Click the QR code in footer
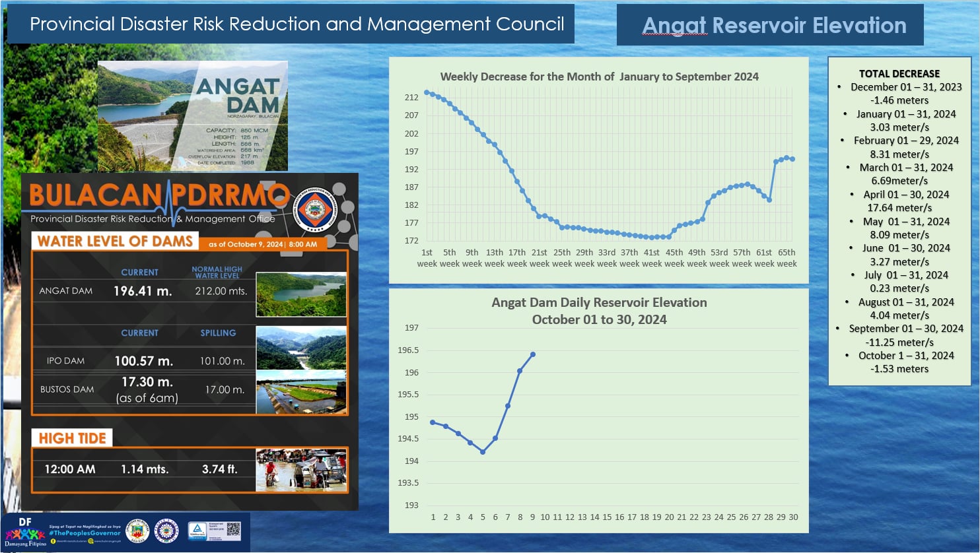The height and width of the screenshot is (553, 980). pos(233,530)
